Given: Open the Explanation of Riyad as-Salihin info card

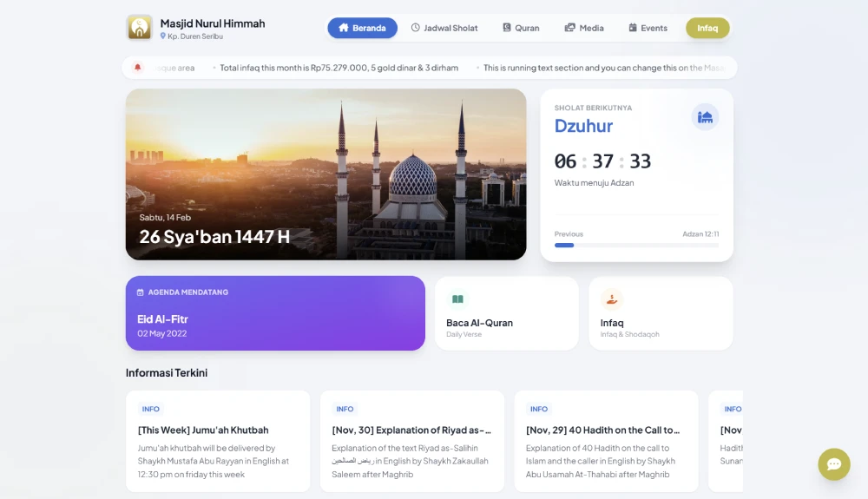Looking at the screenshot, I should point(411,442).
